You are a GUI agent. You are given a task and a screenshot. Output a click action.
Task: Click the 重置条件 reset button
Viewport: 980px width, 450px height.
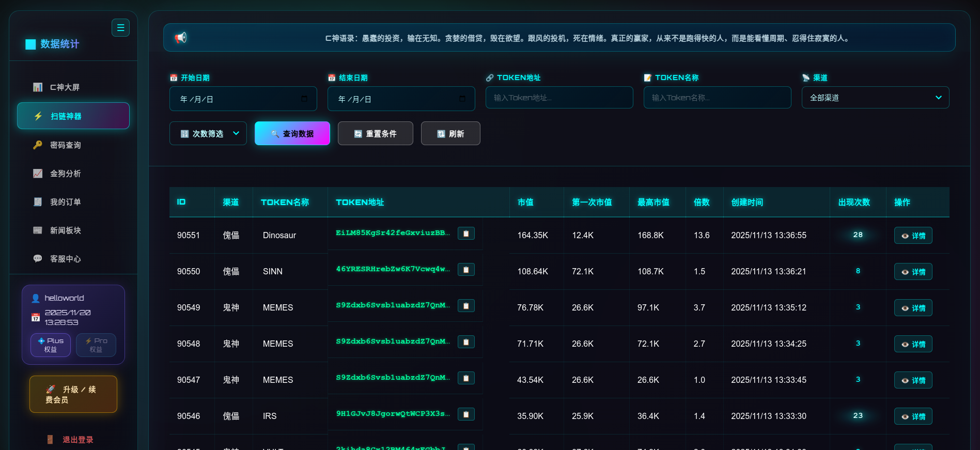tap(375, 134)
